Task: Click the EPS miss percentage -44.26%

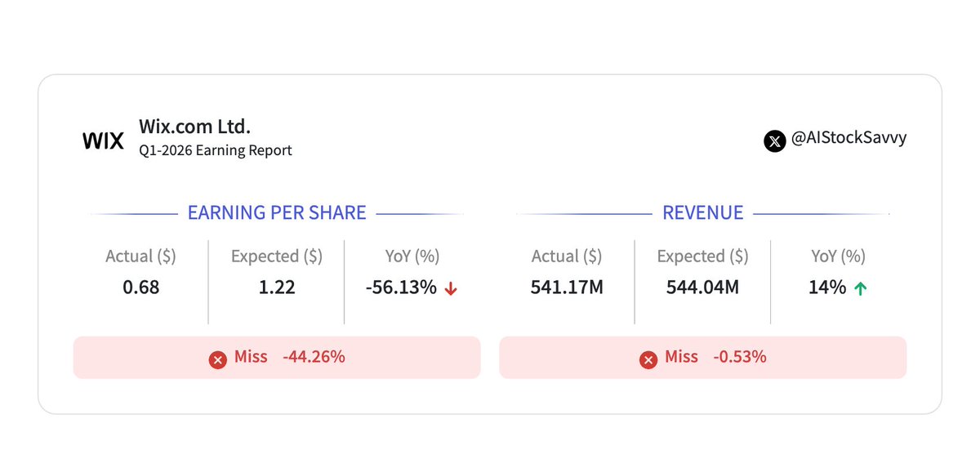Action: coord(314,357)
